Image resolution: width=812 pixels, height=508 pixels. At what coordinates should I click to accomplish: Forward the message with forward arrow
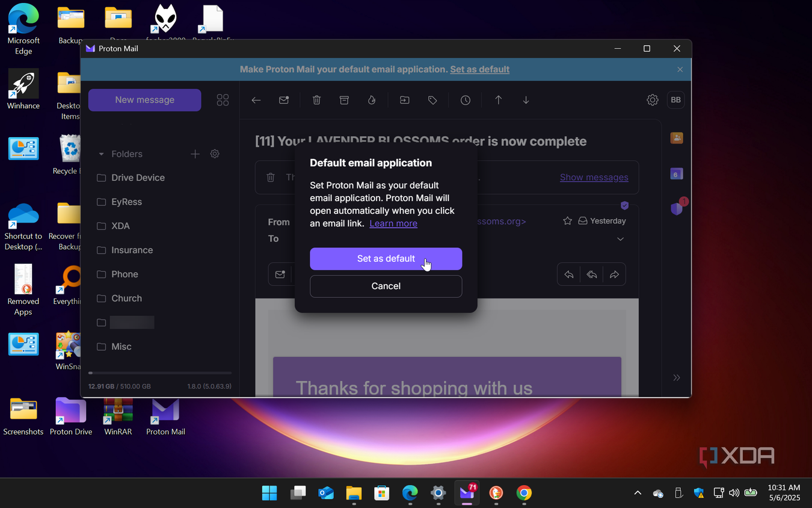point(614,274)
